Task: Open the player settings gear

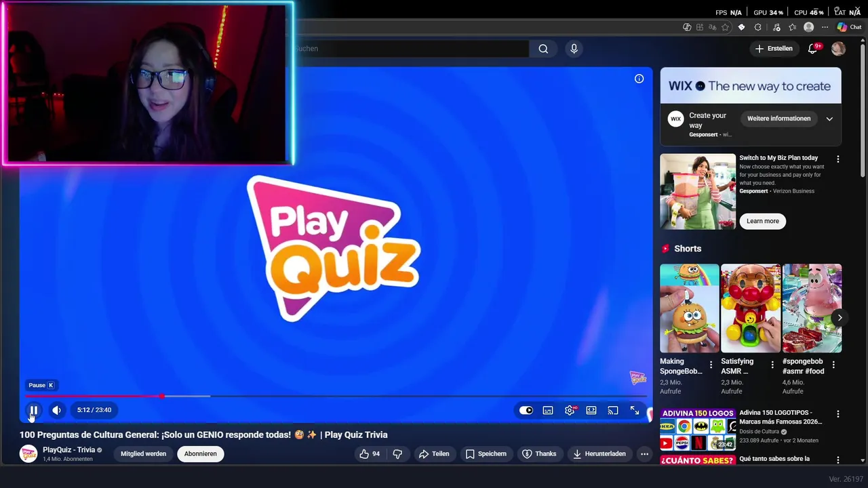Action: coord(570,410)
